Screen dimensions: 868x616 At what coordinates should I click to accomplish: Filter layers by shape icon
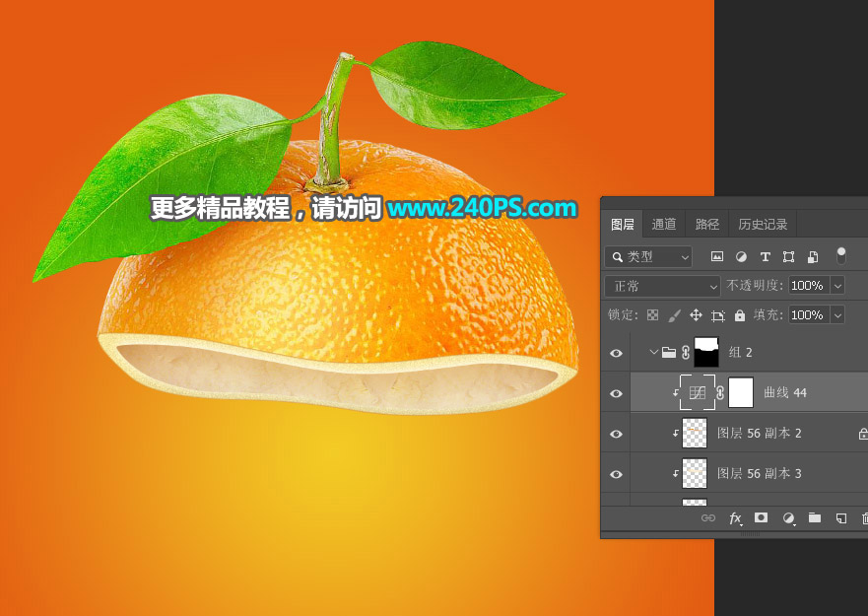tap(789, 256)
